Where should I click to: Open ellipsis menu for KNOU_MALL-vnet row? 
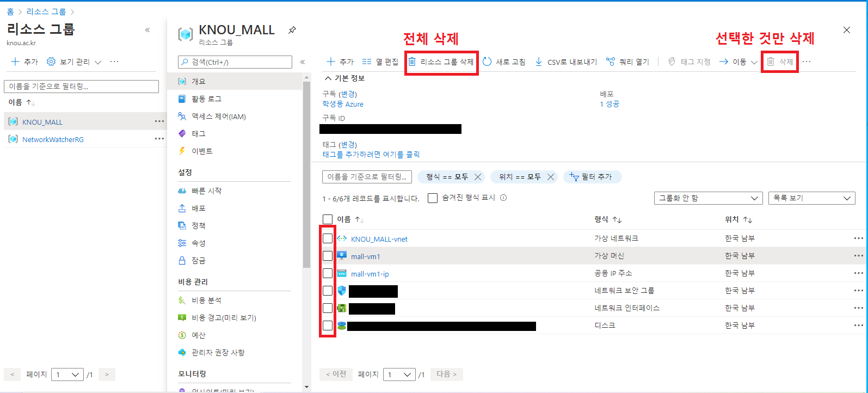[858, 238]
